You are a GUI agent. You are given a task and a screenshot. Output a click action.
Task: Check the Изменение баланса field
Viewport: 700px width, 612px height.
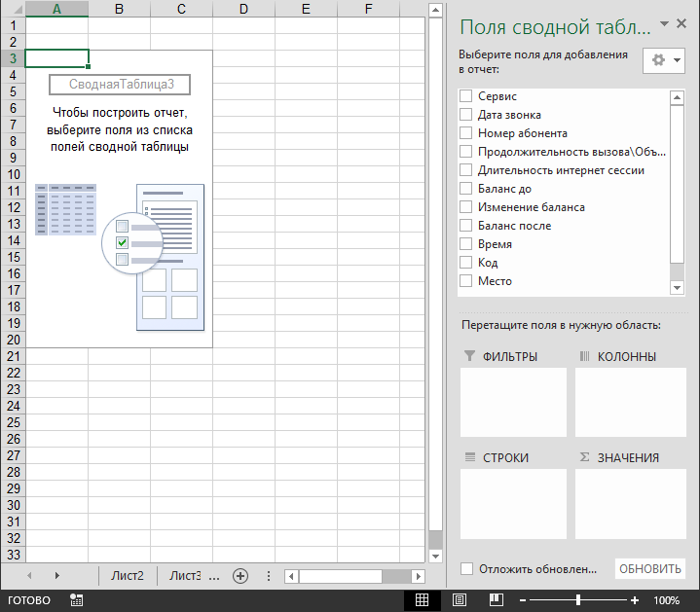[465, 207]
